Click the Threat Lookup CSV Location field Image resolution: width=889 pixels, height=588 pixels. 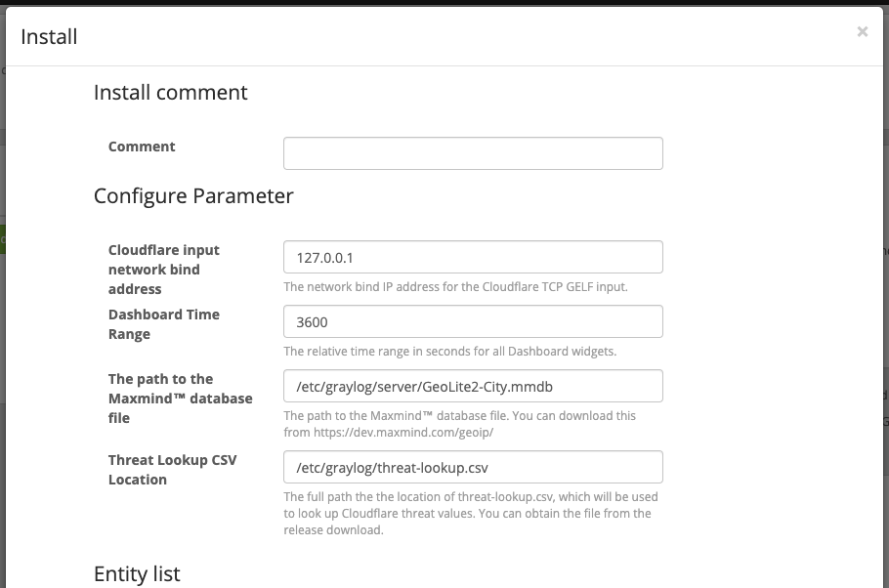click(473, 466)
